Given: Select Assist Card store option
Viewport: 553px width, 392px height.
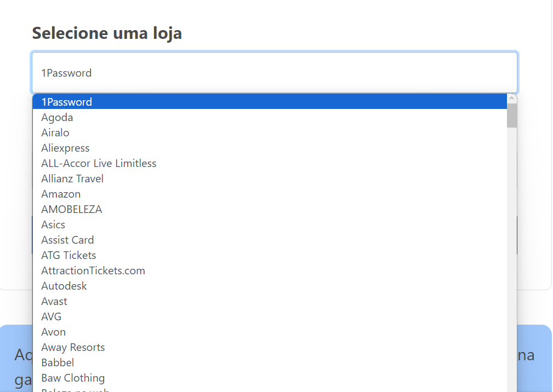Looking at the screenshot, I should 67,240.
